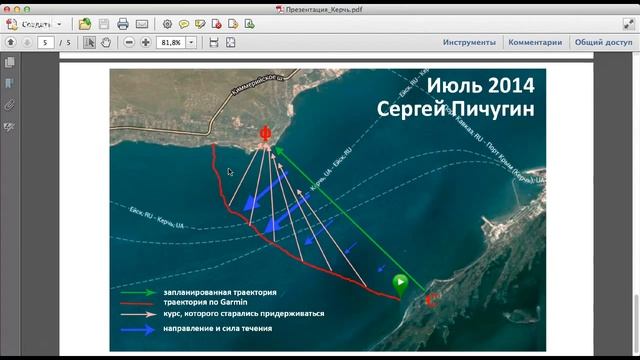Open the Общий доступ panel
640x360 pixels.
604,42
